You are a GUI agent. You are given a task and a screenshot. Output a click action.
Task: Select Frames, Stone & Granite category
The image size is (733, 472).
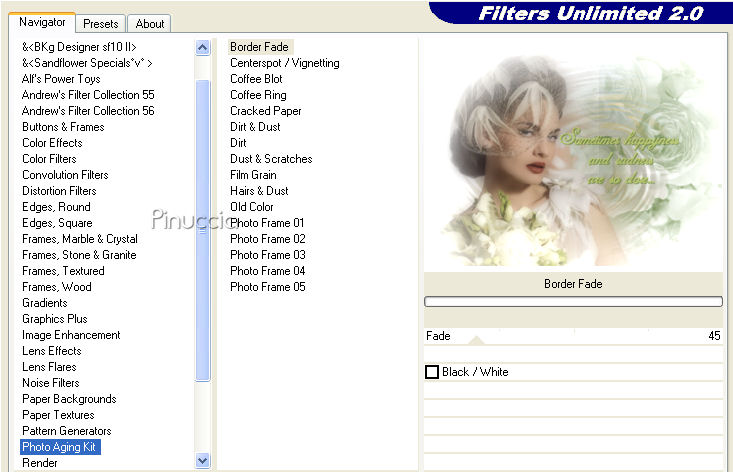[79, 255]
